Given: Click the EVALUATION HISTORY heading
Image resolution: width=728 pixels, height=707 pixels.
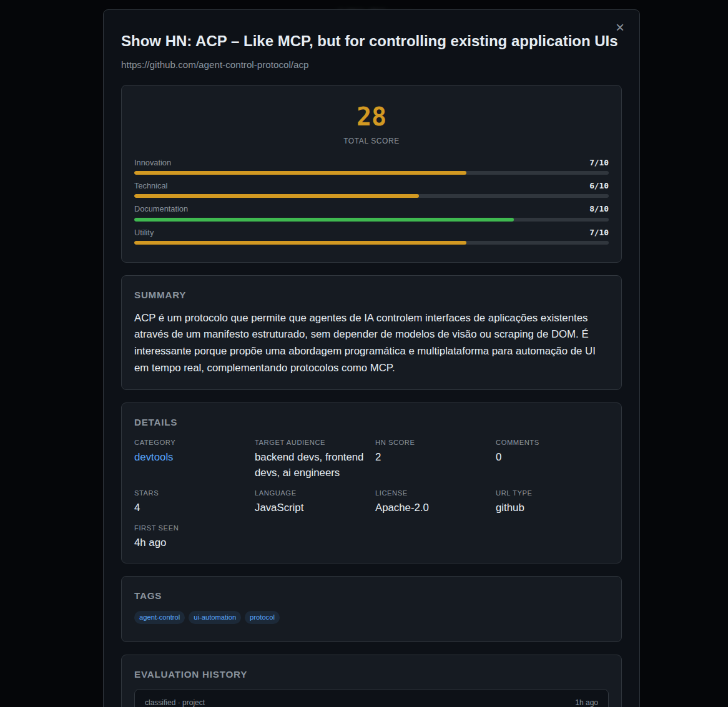Looking at the screenshot, I should (190, 675).
